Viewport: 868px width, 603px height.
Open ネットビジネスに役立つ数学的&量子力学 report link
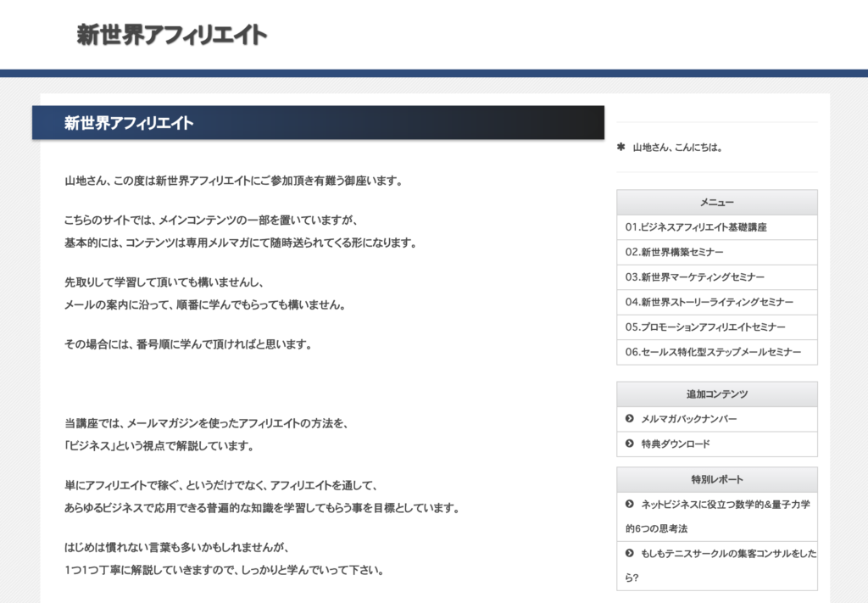click(x=717, y=516)
